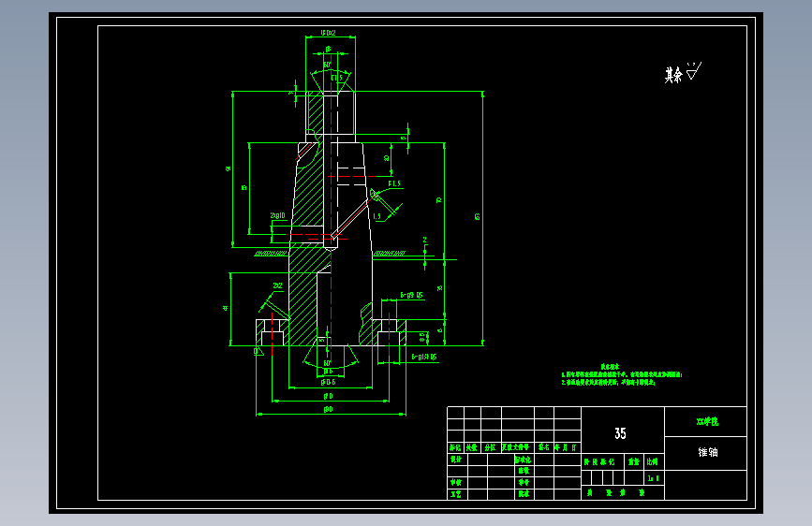Screen dimensions: 812x526
Task: Select the "1:1" scale value
Action: [x=653, y=478]
